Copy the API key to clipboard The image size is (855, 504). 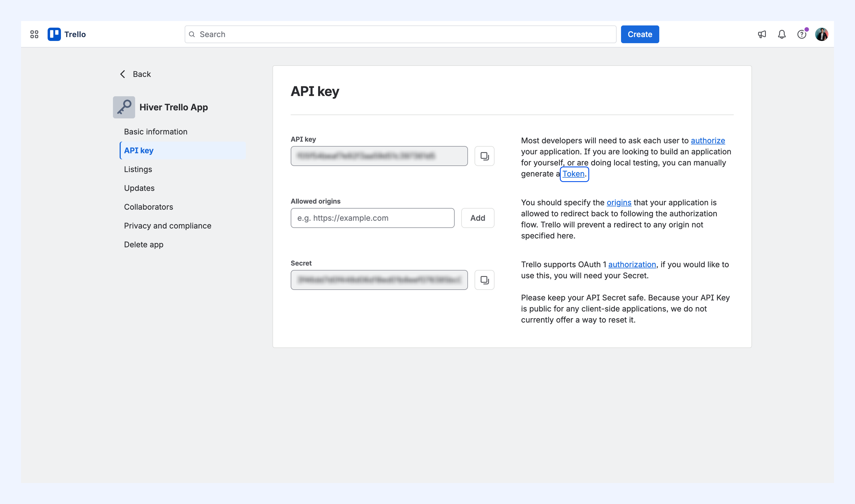pyautogui.click(x=485, y=156)
